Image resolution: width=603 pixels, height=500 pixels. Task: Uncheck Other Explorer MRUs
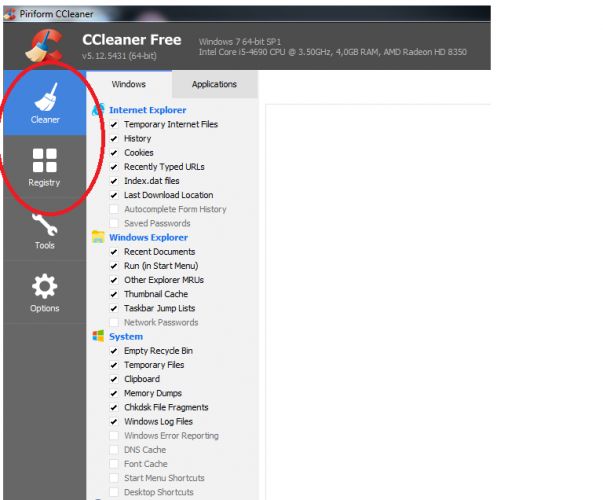pos(114,280)
